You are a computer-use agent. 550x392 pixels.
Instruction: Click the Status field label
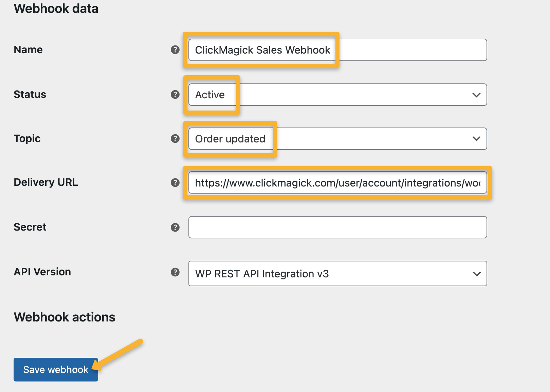point(30,95)
